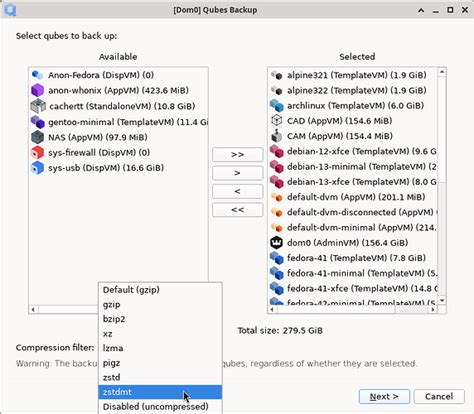Click the CAM AppVM icon

coord(277,136)
